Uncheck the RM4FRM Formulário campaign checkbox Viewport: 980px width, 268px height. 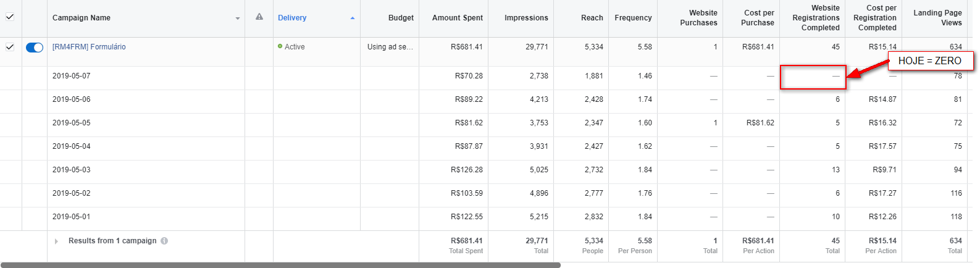coord(10,47)
